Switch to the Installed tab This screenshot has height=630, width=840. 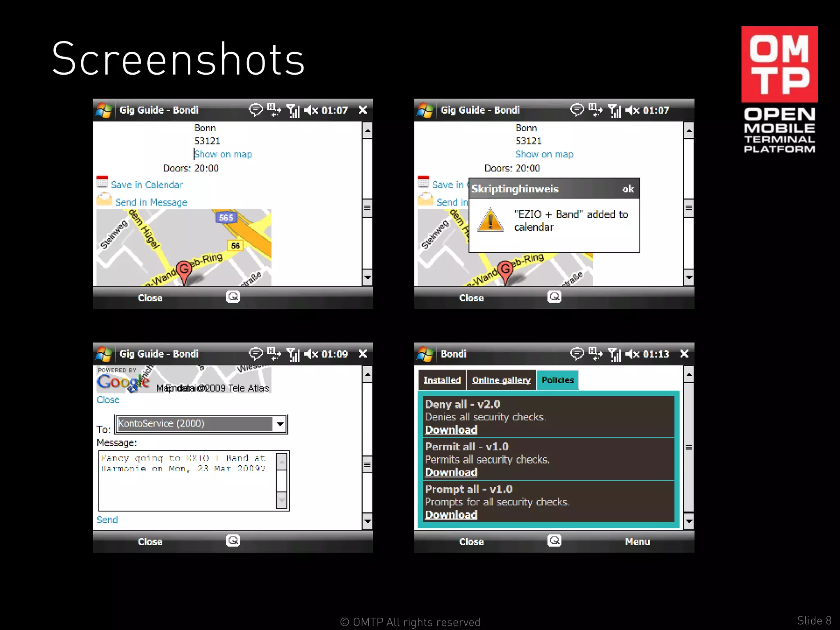click(x=442, y=380)
